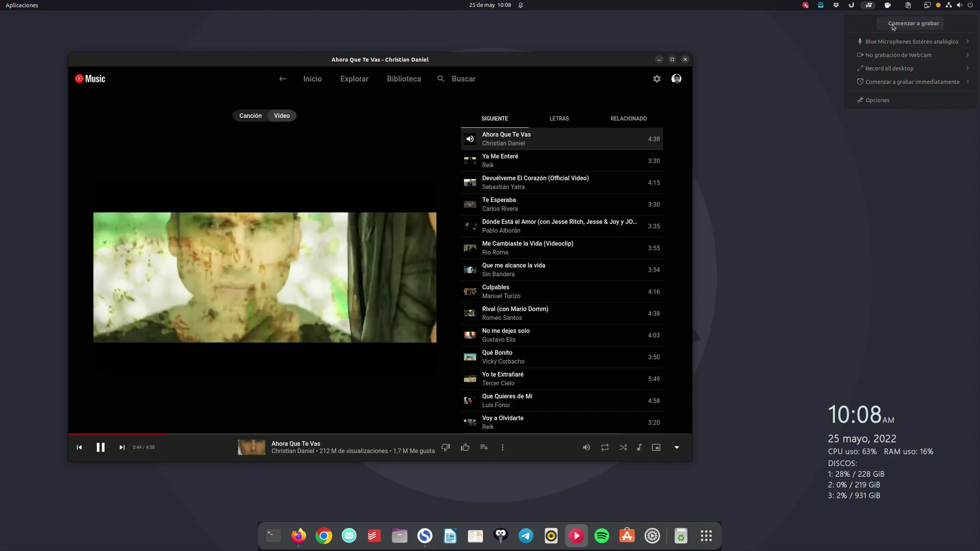Like the song with thumbs up
Image resolution: width=980 pixels, height=551 pixels.
465,447
